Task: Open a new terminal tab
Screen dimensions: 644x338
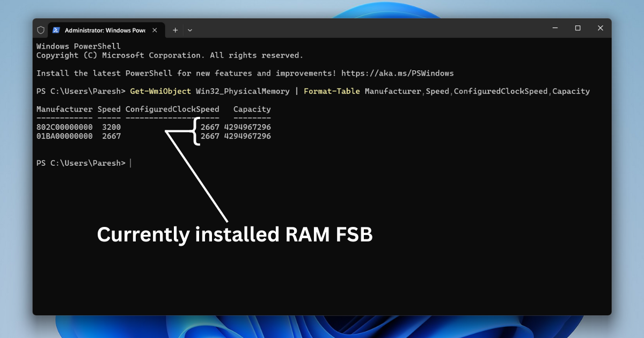Action: 175,30
